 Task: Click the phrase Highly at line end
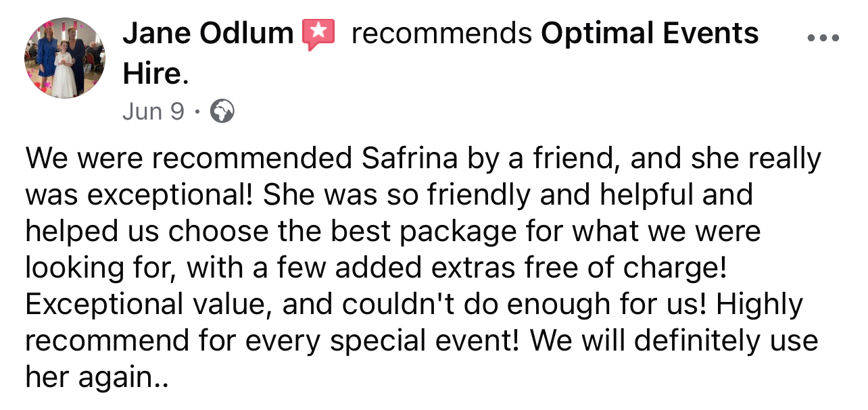pyautogui.click(x=760, y=305)
